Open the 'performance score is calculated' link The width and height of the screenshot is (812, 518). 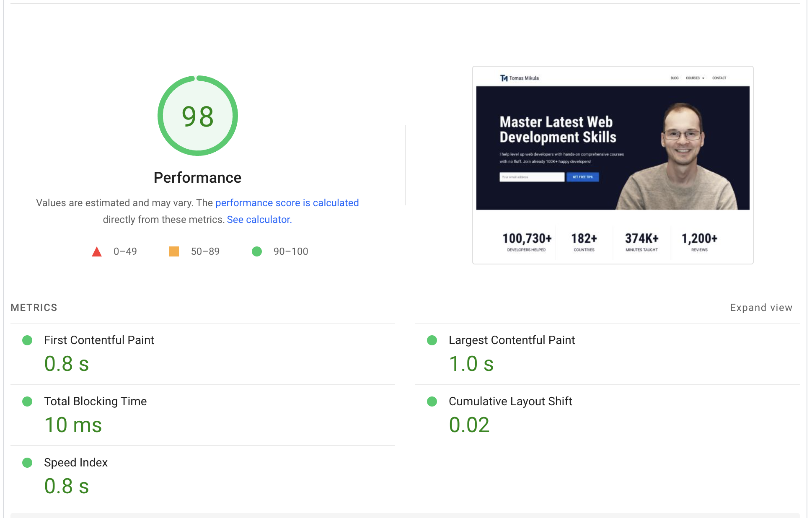coord(287,203)
